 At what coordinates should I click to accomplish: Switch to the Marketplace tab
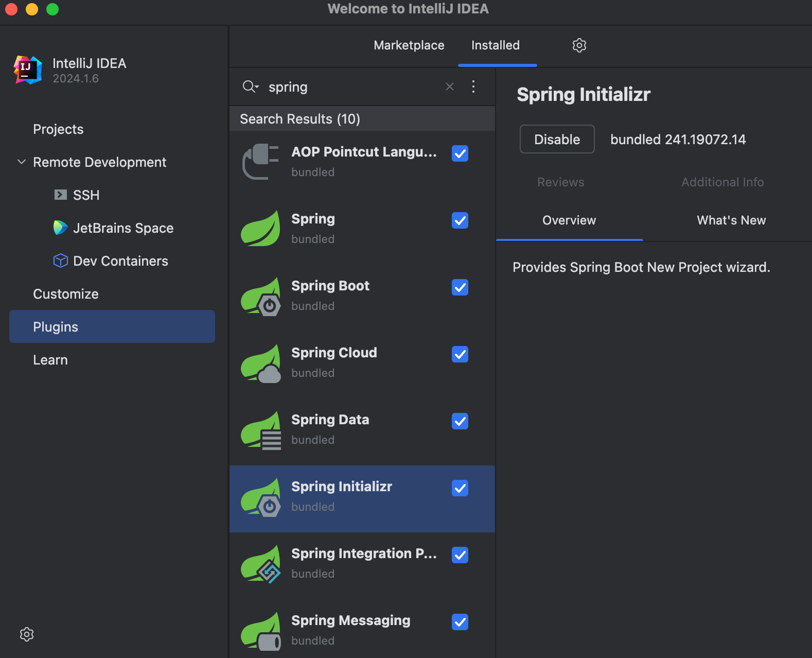(409, 45)
